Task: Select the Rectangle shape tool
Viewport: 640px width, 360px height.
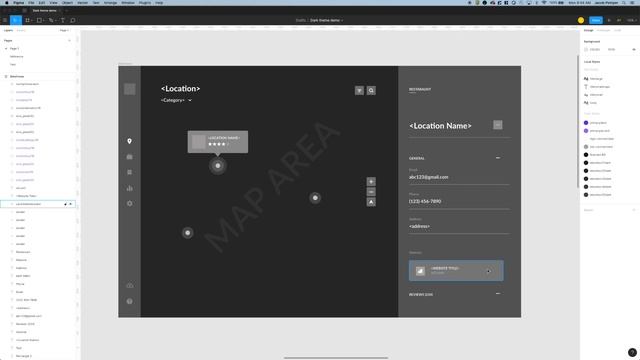Action: [x=40, y=20]
